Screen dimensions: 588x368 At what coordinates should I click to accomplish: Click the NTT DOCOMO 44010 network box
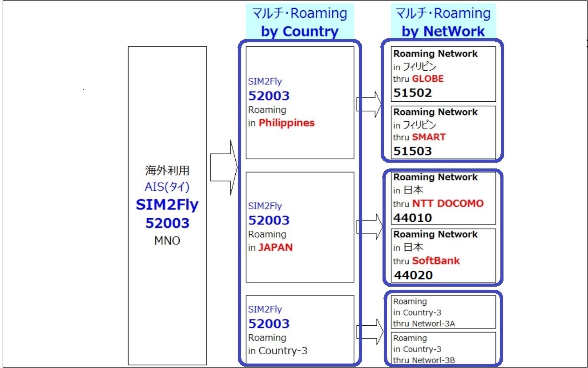click(443, 198)
